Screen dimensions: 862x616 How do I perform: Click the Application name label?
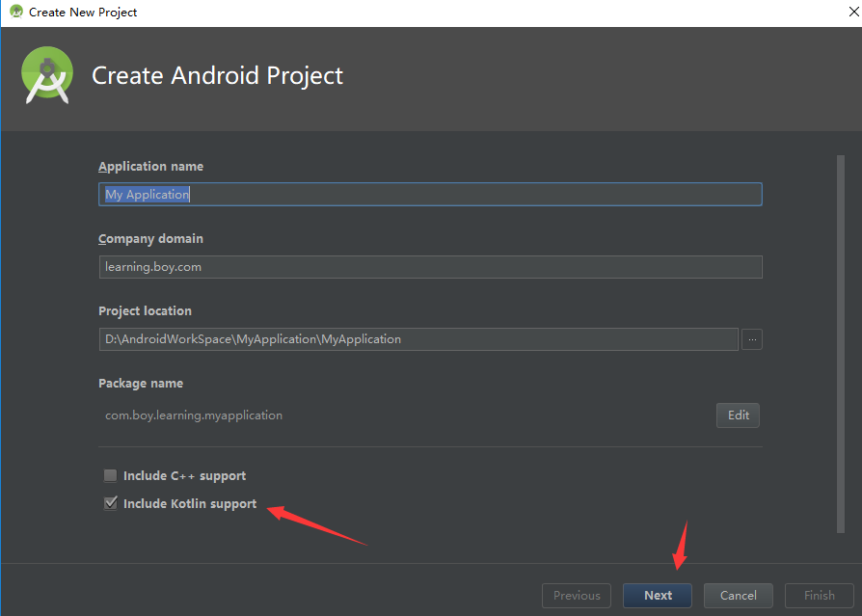point(150,167)
